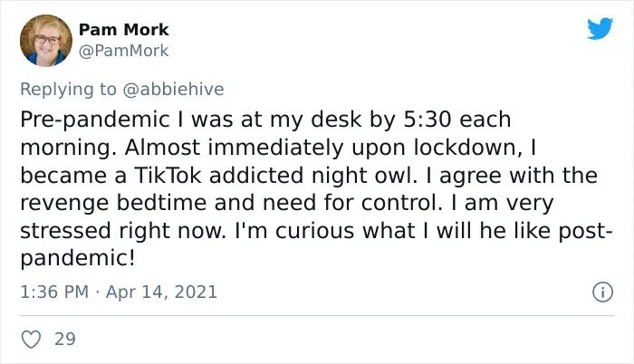
Task: View the 29 likes count
Action: point(65,339)
